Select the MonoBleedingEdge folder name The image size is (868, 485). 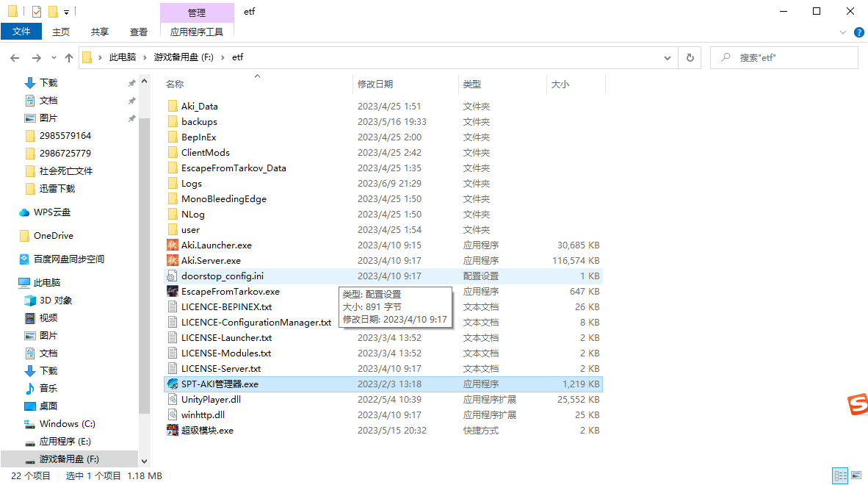[224, 199]
